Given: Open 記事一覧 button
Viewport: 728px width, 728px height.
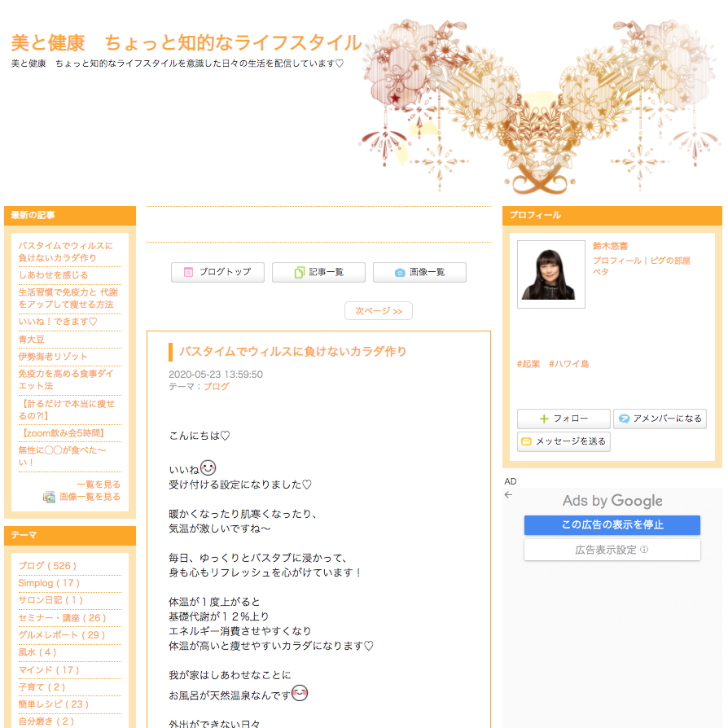Looking at the screenshot, I should pos(318,273).
